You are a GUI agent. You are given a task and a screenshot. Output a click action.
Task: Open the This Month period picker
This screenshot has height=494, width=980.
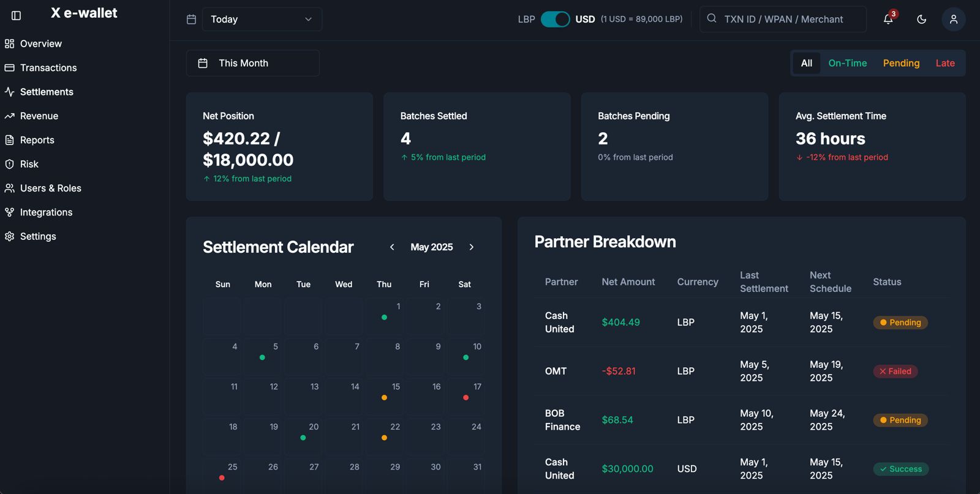[x=252, y=63]
